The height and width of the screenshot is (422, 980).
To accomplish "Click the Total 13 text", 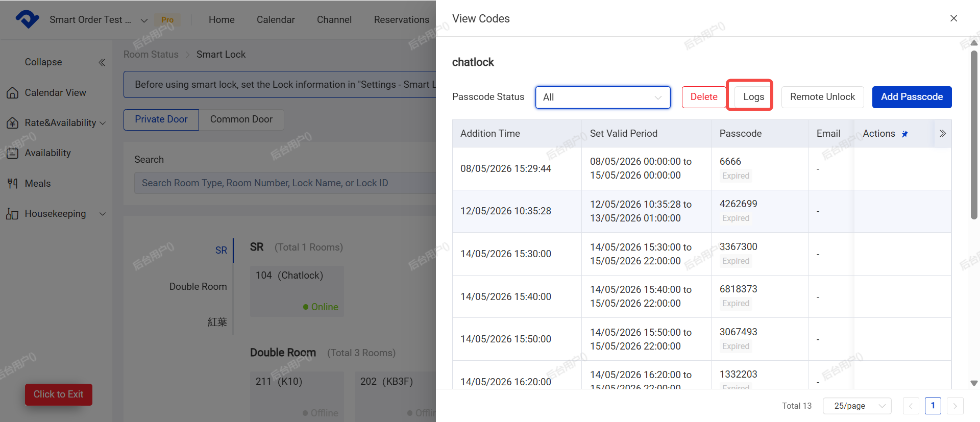I will pyautogui.click(x=796, y=406).
